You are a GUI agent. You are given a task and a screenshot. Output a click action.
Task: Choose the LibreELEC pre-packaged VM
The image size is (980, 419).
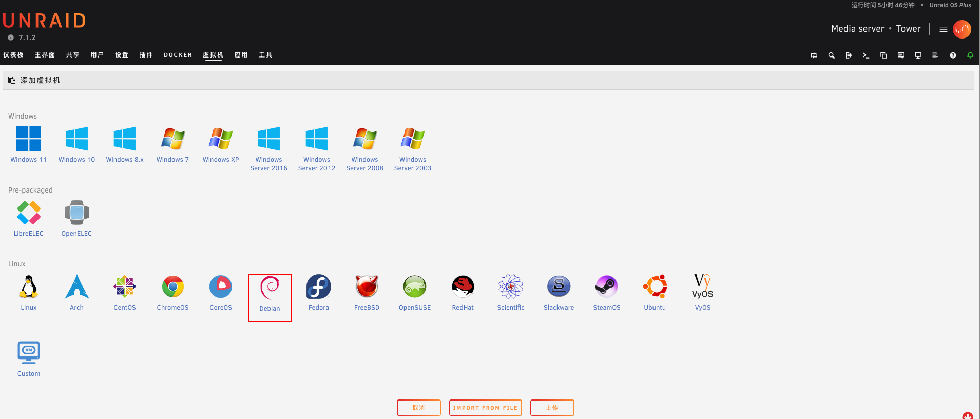29,218
